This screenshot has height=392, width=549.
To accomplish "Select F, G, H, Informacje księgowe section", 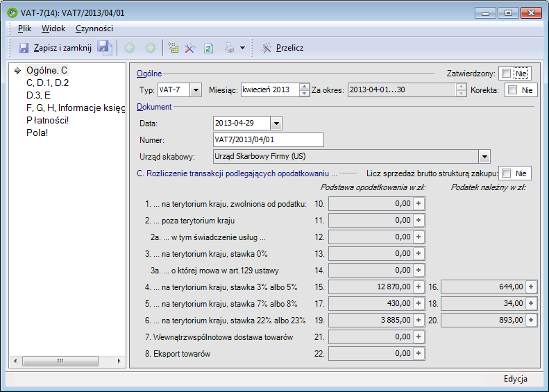I will click(76, 108).
